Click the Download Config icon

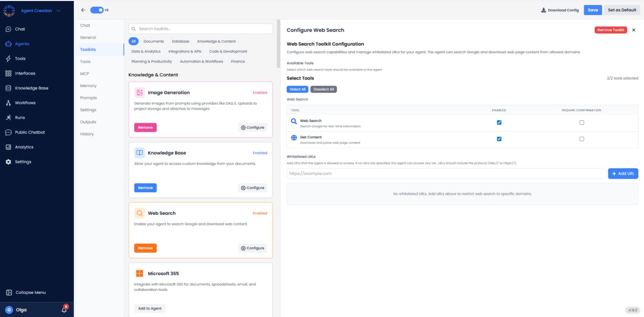[x=544, y=10]
